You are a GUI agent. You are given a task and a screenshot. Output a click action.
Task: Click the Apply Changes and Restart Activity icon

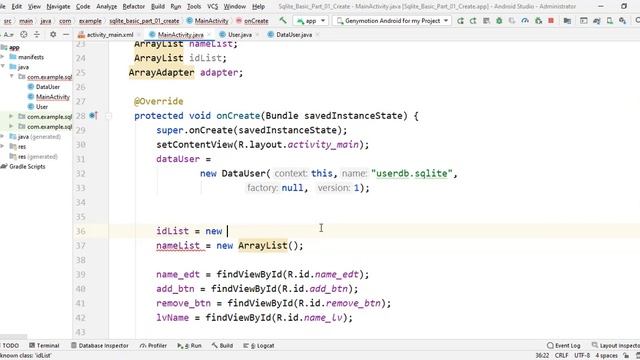[473, 21]
